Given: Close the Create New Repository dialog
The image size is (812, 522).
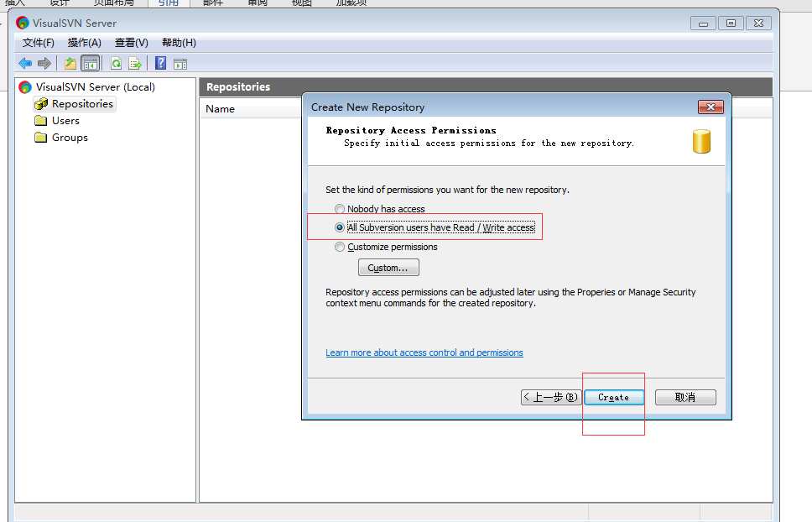Looking at the screenshot, I should click(x=710, y=107).
